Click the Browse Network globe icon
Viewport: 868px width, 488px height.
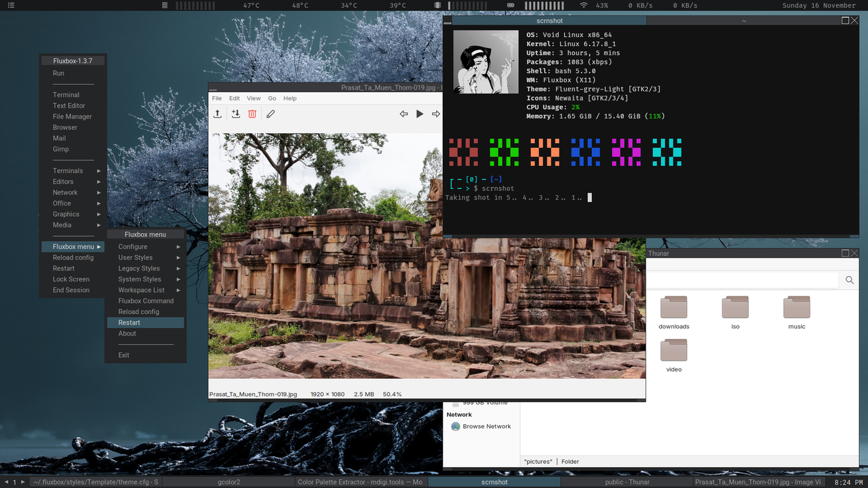[x=456, y=426]
